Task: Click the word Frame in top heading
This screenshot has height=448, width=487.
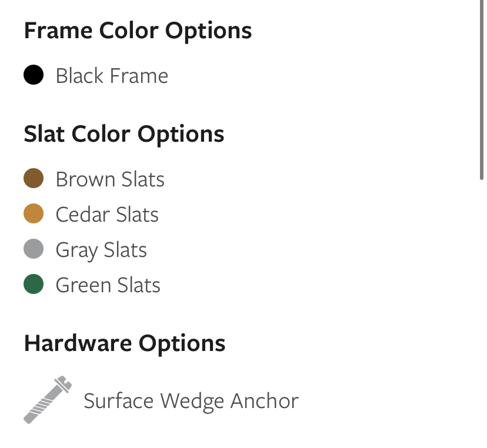Action: click(x=58, y=31)
